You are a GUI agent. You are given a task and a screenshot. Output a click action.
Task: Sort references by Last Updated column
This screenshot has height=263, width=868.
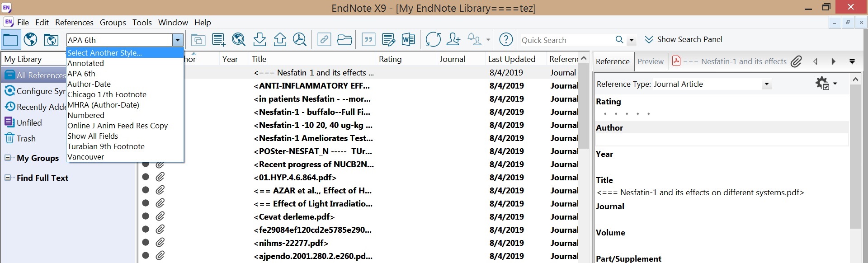[x=514, y=59]
